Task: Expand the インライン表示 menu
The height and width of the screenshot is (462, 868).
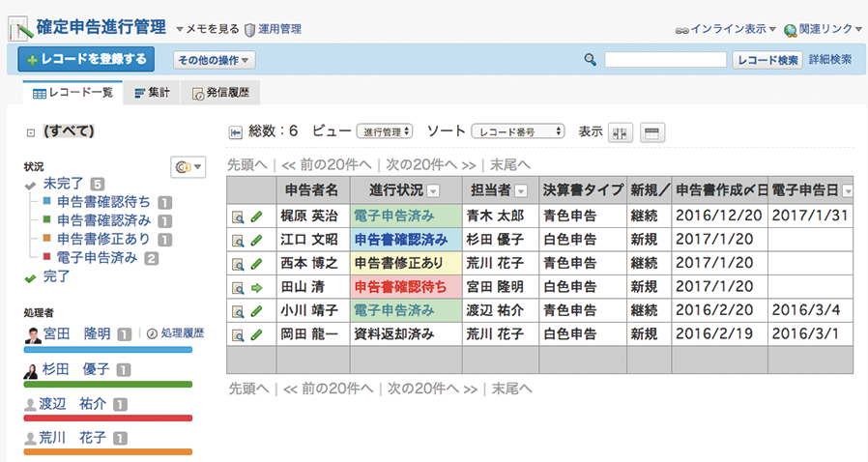Action: coord(772,29)
